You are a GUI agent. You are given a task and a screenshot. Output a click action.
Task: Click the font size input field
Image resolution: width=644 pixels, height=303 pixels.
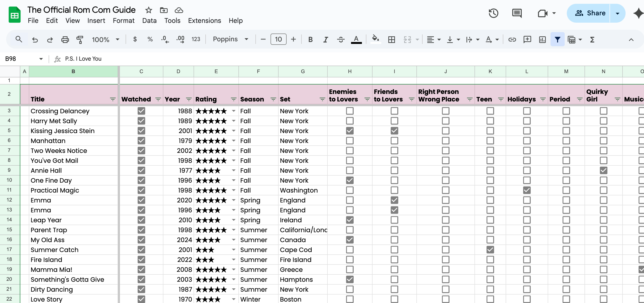(278, 39)
